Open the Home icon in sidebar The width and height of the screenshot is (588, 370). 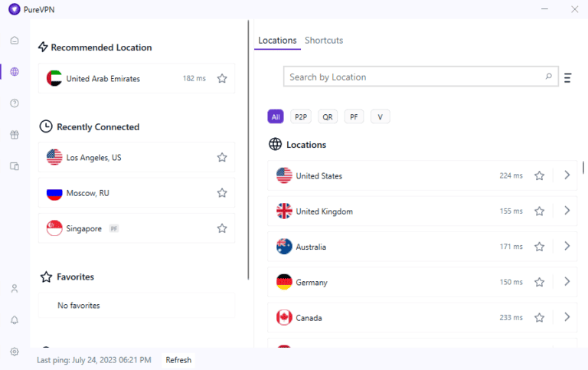15,41
